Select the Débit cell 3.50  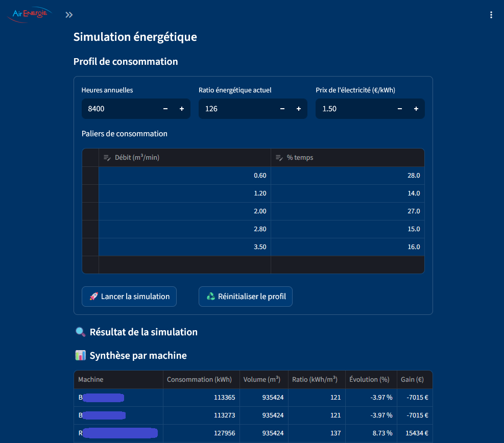click(185, 247)
